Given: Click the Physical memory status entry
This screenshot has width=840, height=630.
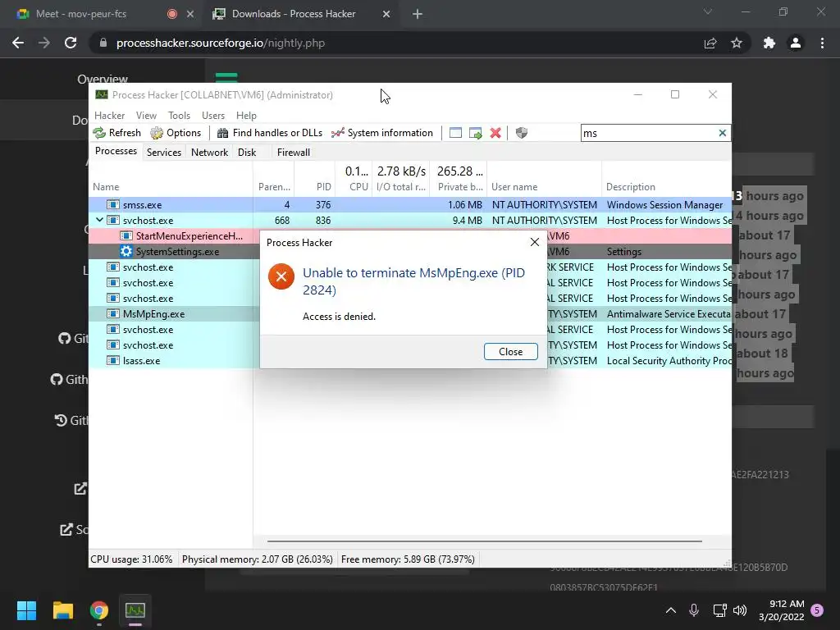Looking at the screenshot, I should pyautogui.click(x=257, y=559).
